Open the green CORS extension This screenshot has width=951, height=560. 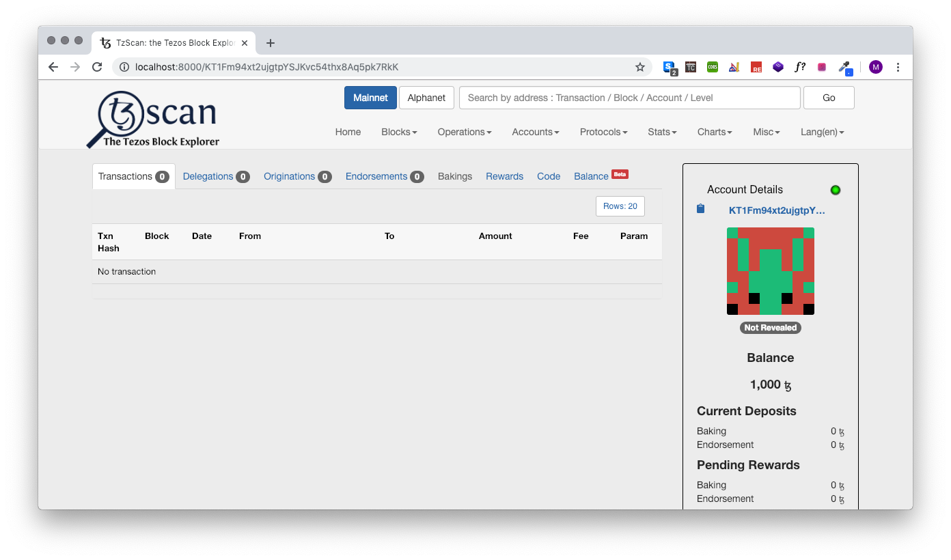(713, 67)
